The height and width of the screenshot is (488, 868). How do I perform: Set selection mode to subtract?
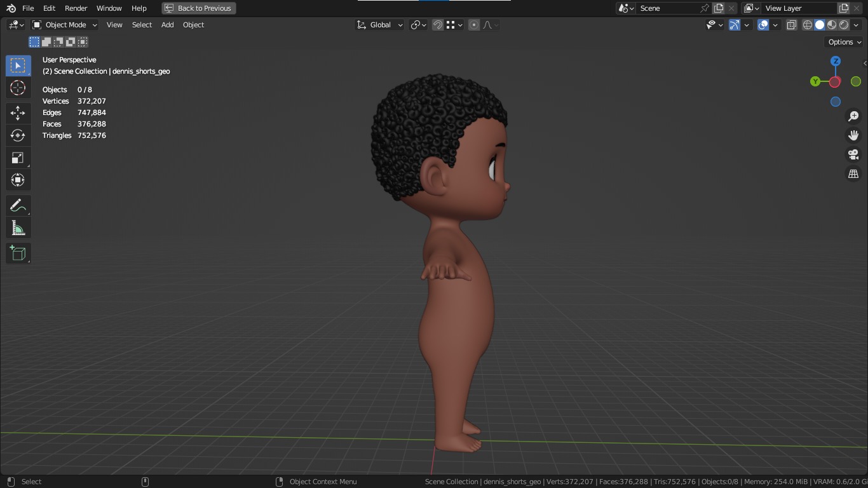58,42
